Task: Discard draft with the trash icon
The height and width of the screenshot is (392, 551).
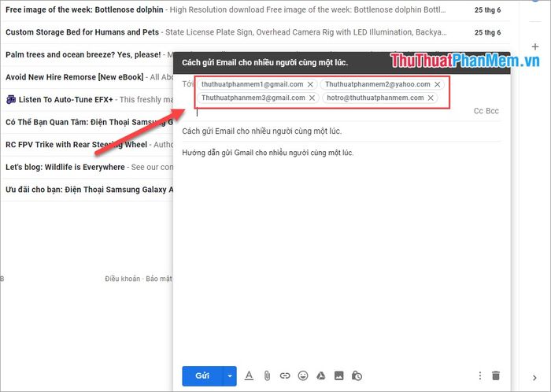Action: [496, 375]
